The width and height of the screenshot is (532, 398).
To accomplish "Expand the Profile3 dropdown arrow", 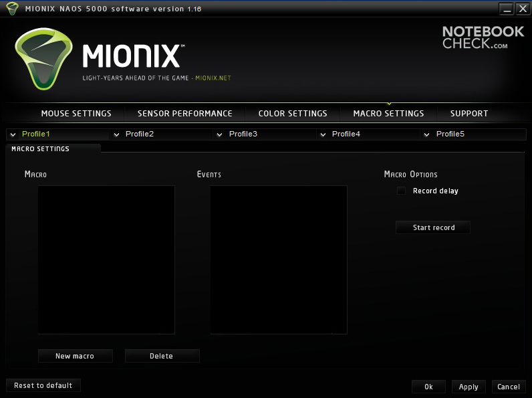I will coord(219,134).
